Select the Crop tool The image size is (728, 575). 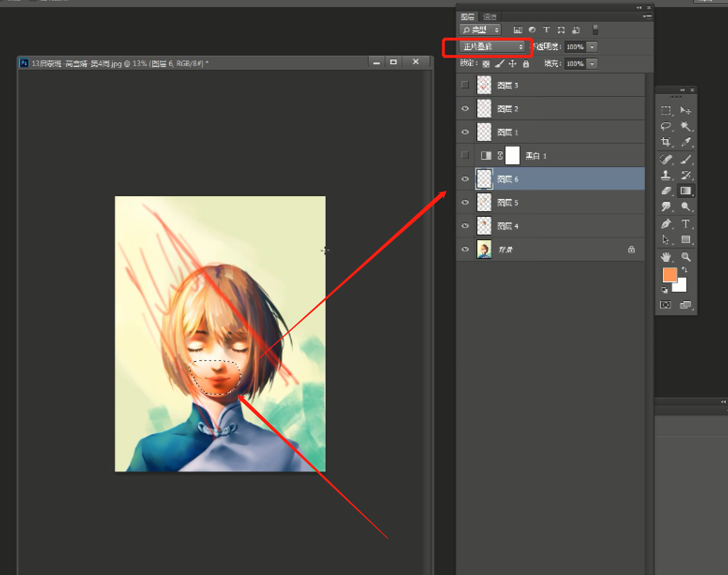(666, 142)
